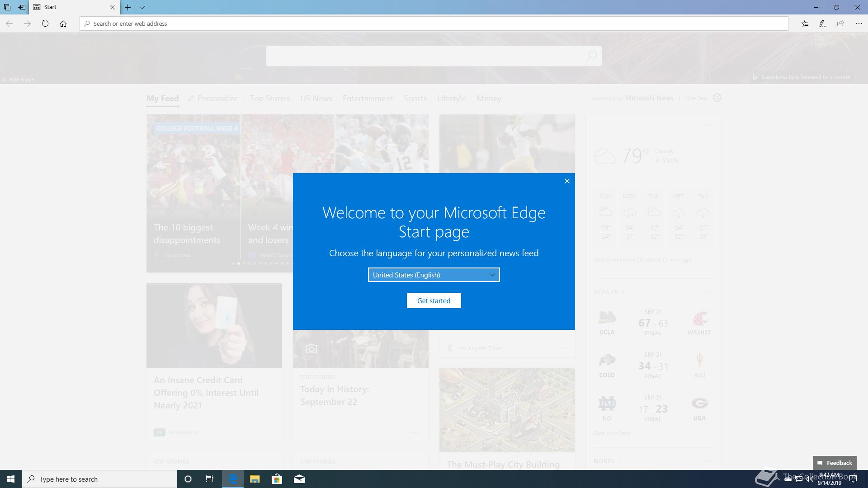Click the address bar search field
The height and width of the screenshot is (488, 868).
click(434, 23)
